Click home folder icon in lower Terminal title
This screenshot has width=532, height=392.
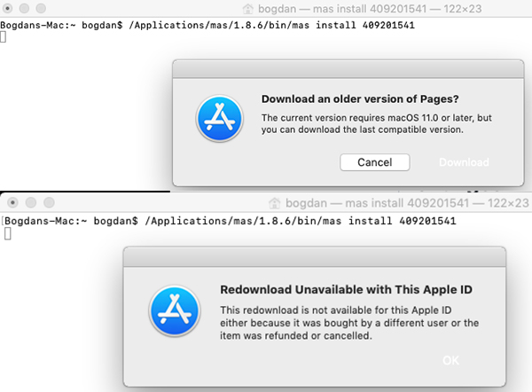click(275, 203)
